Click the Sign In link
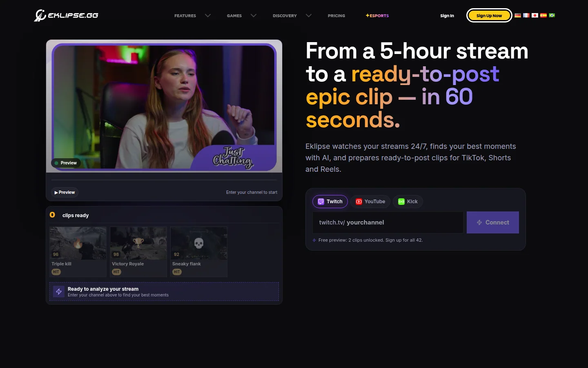This screenshot has width=588, height=368. [447, 16]
